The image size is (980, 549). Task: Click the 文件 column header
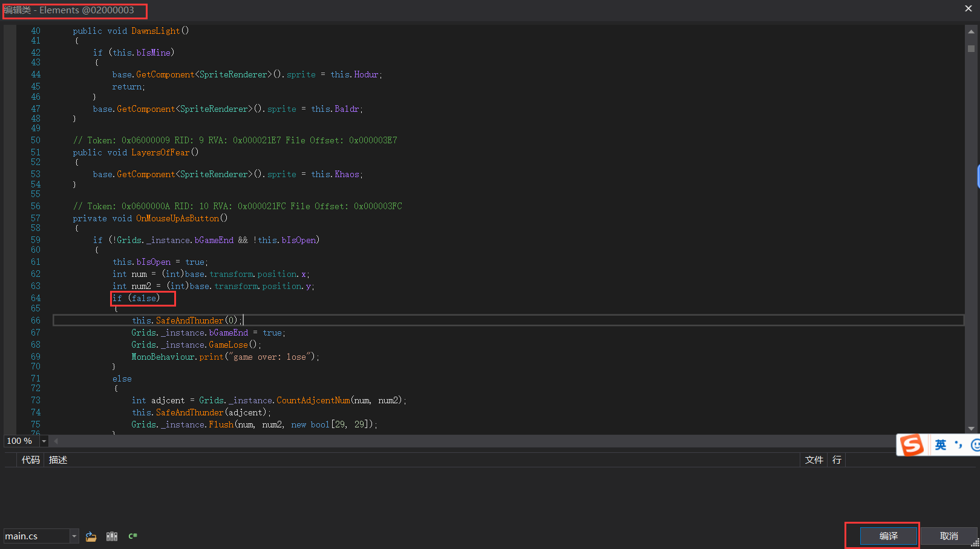point(814,460)
